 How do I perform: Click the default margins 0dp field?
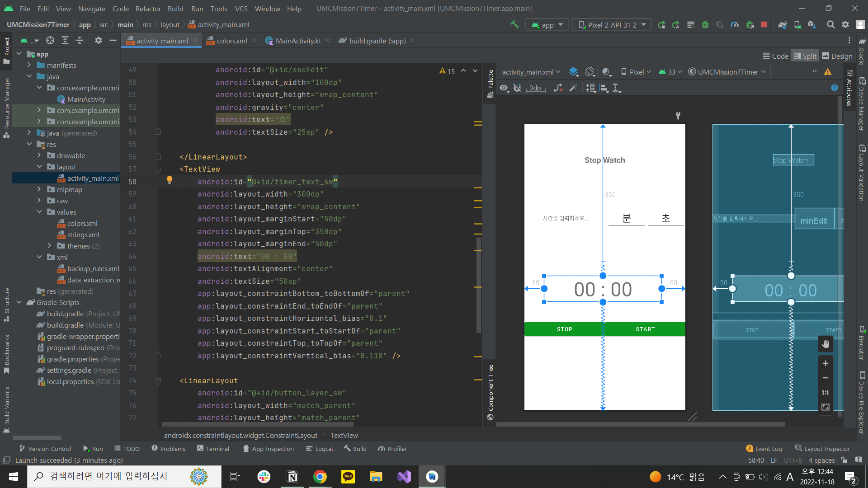[536, 88]
